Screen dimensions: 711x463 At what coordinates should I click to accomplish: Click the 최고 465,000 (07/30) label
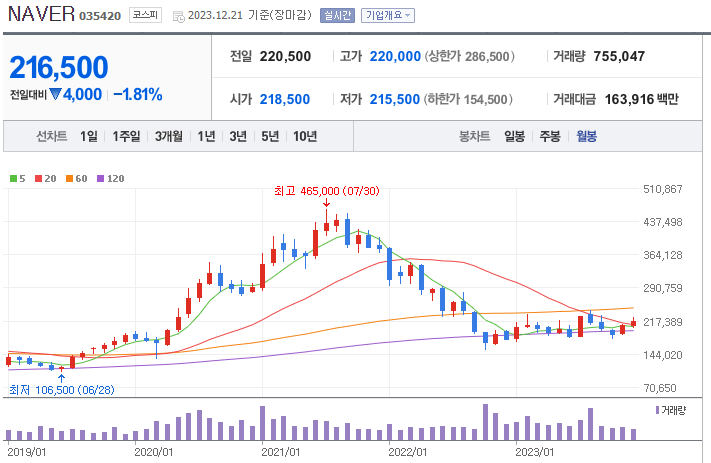(327, 191)
